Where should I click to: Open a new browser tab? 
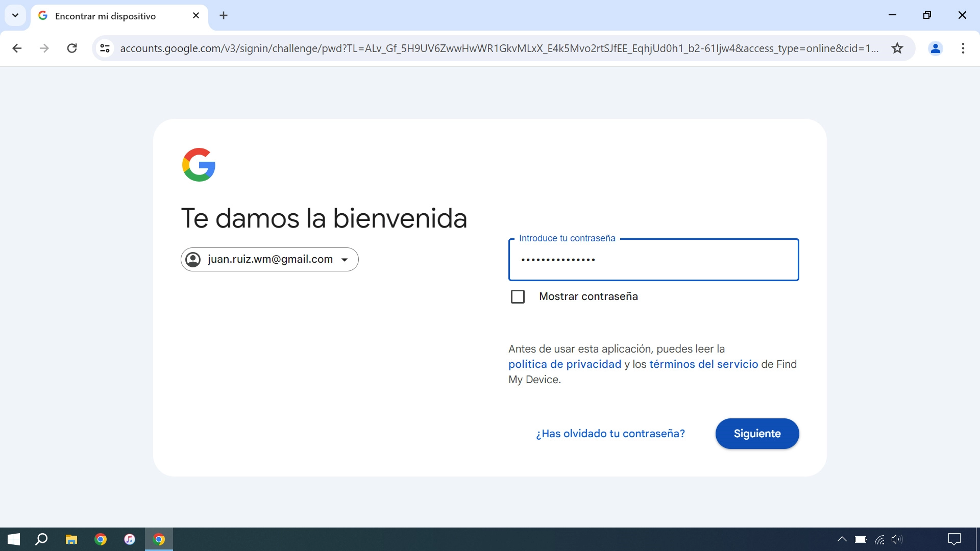click(223, 15)
